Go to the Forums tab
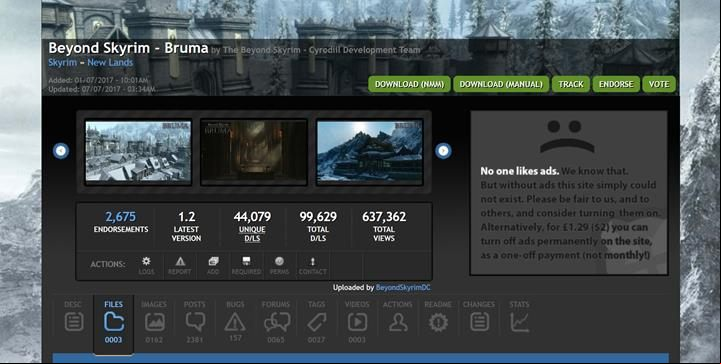The width and height of the screenshot is (721, 364). point(276,322)
